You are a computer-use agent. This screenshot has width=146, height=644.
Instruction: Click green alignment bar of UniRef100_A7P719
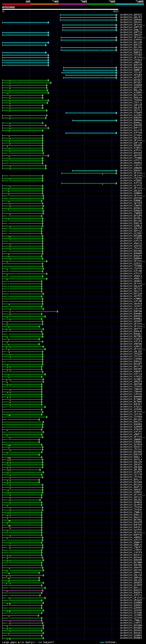click(89, 183)
